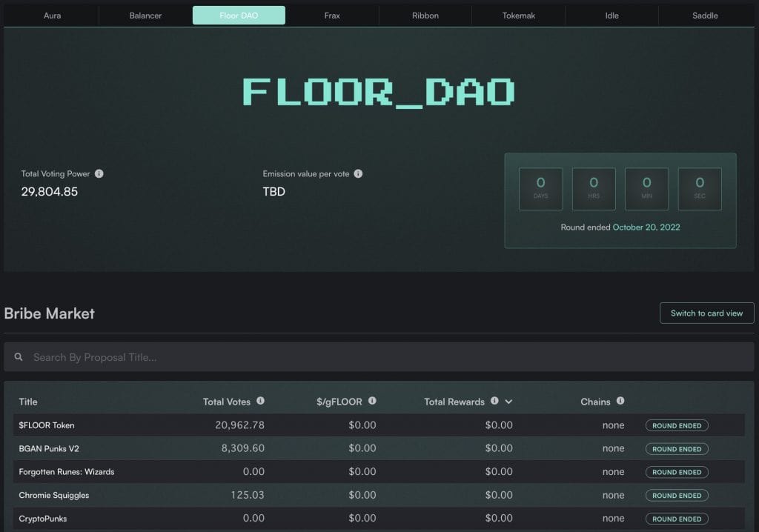Viewport: 759px width, 532px height.
Task: Click info icon next to Total Votes header
Action: (260, 401)
